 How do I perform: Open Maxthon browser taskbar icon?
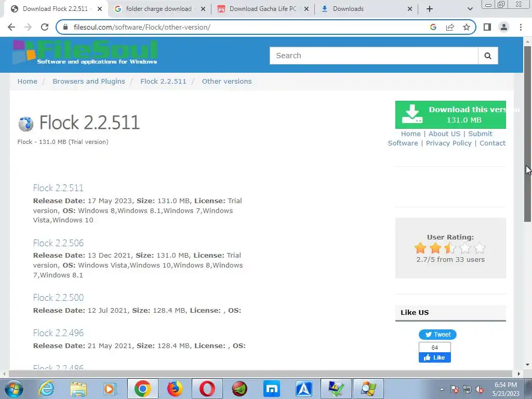tap(271, 389)
